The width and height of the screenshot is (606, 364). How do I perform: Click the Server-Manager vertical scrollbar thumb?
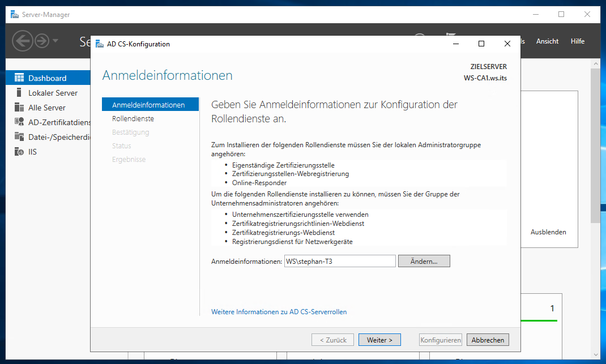click(595, 145)
